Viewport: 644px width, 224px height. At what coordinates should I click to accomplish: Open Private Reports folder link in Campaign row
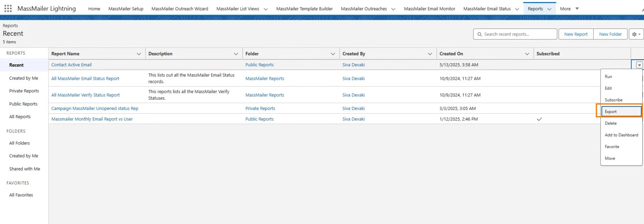[260, 108]
